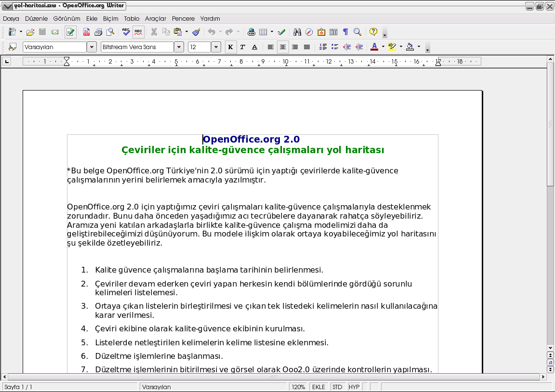This screenshot has height=392, width=555.
Task: Open Data Sources table icon
Action: (x=333, y=32)
